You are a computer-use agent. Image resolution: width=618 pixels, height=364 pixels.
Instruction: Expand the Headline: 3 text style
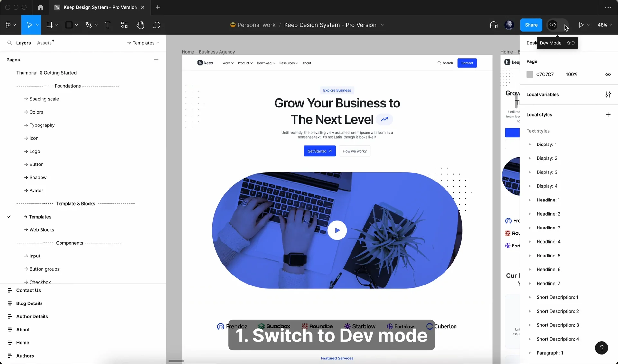530,228
